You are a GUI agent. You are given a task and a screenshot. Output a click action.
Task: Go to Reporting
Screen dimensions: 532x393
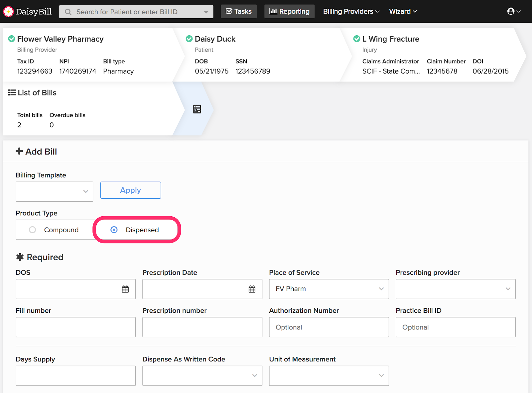[289, 12]
